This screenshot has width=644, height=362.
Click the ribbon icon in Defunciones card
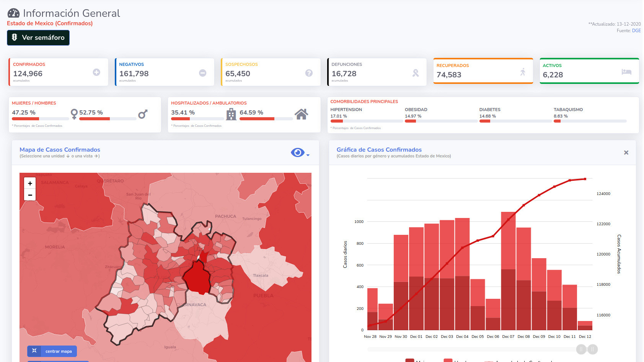pyautogui.click(x=415, y=73)
